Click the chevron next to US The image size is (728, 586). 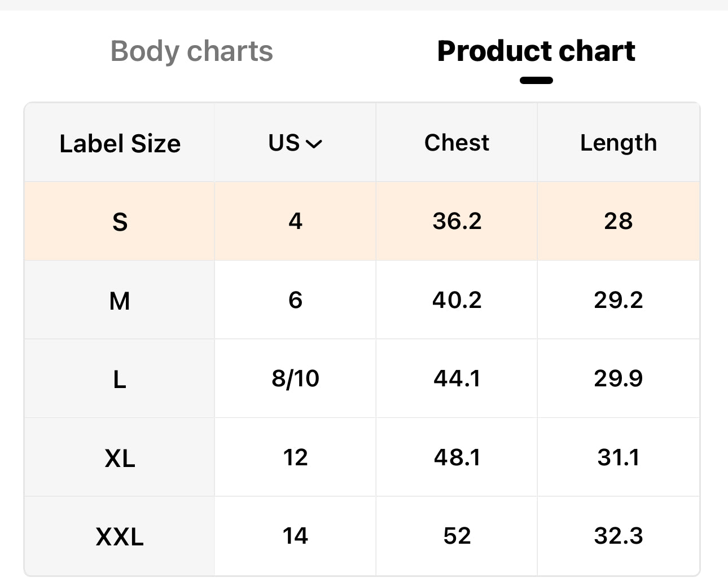click(x=314, y=144)
